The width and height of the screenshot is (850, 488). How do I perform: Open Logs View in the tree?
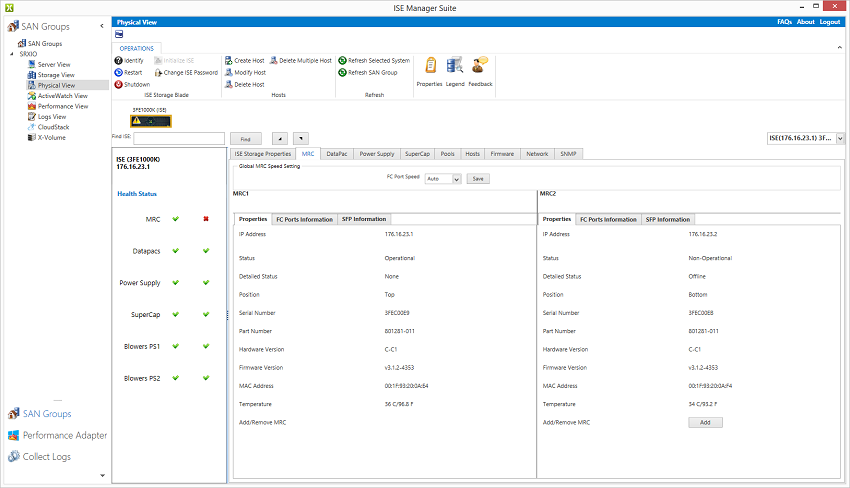click(47, 117)
